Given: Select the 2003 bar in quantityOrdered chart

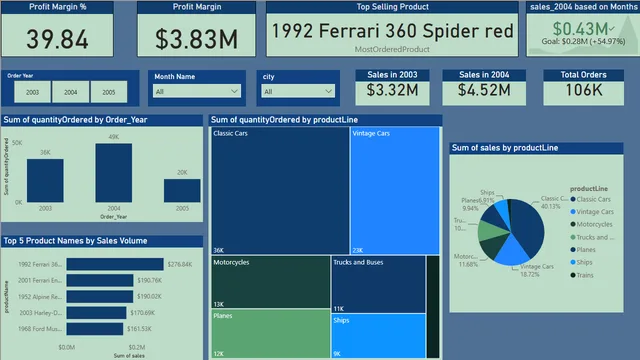Looking at the screenshot, I should pos(45,180).
